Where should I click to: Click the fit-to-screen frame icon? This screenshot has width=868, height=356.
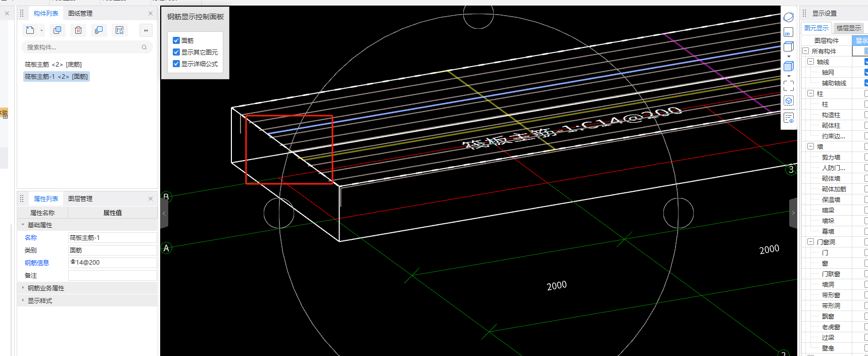[x=789, y=86]
